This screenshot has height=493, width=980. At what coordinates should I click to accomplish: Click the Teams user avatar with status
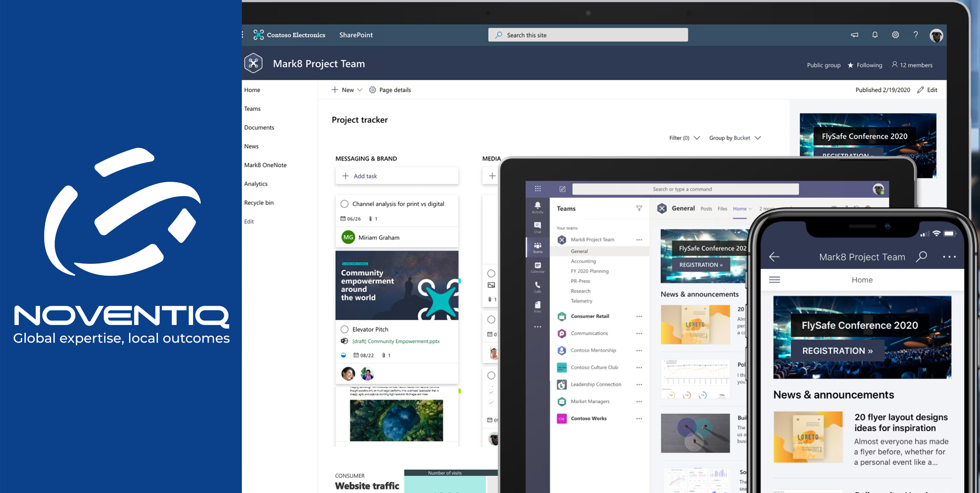click(879, 189)
